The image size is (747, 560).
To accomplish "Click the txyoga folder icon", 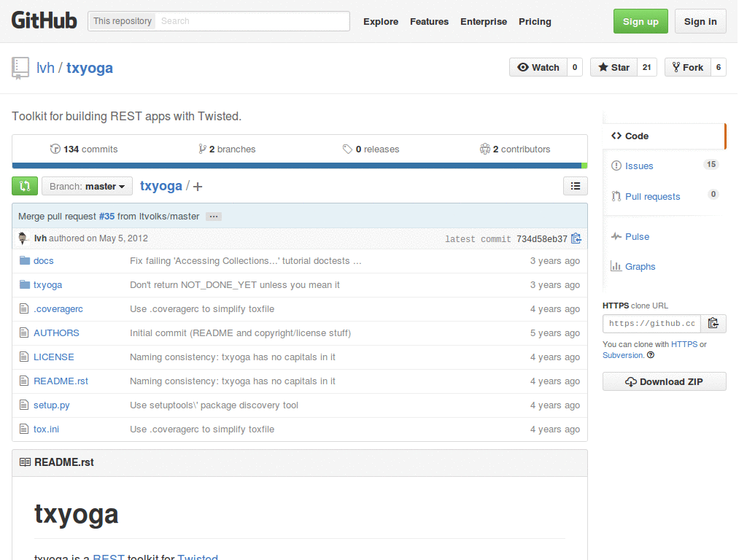I will pyautogui.click(x=25, y=285).
